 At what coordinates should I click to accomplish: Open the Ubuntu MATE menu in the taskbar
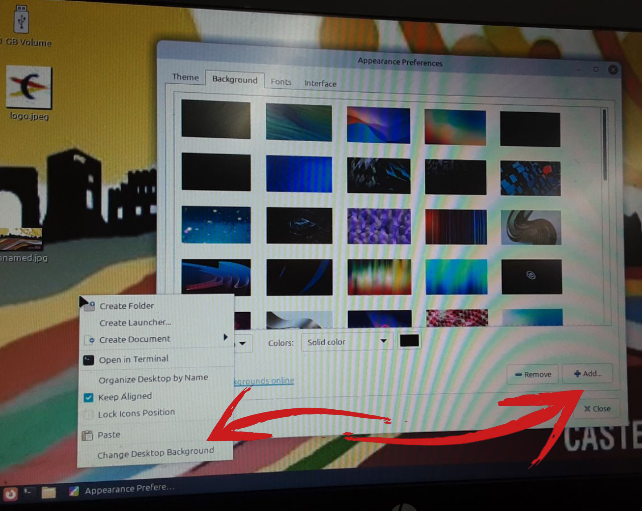(10, 492)
